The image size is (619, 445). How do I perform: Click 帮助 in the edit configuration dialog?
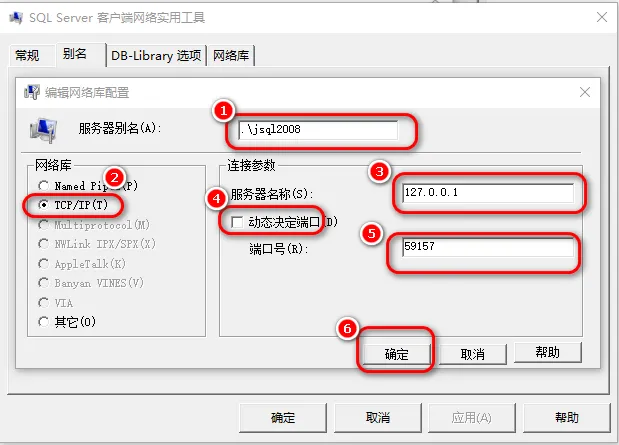click(x=548, y=352)
